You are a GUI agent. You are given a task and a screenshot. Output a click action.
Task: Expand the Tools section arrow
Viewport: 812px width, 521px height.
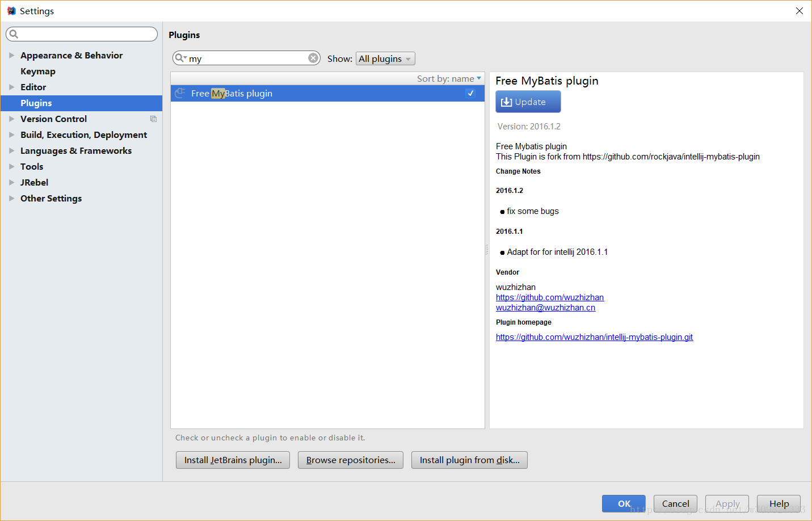(x=11, y=166)
